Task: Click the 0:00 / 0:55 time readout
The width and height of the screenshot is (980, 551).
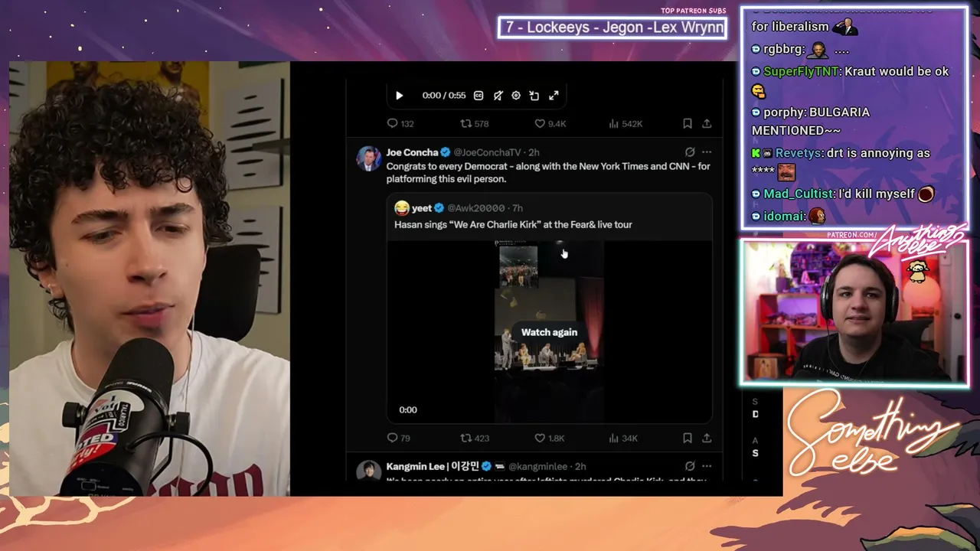Action: pyautogui.click(x=444, y=96)
